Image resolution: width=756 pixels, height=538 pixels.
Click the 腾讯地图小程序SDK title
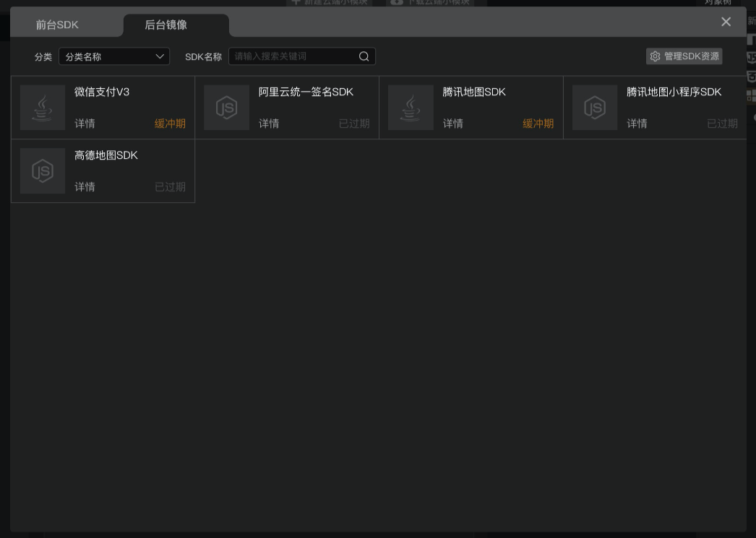click(674, 92)
